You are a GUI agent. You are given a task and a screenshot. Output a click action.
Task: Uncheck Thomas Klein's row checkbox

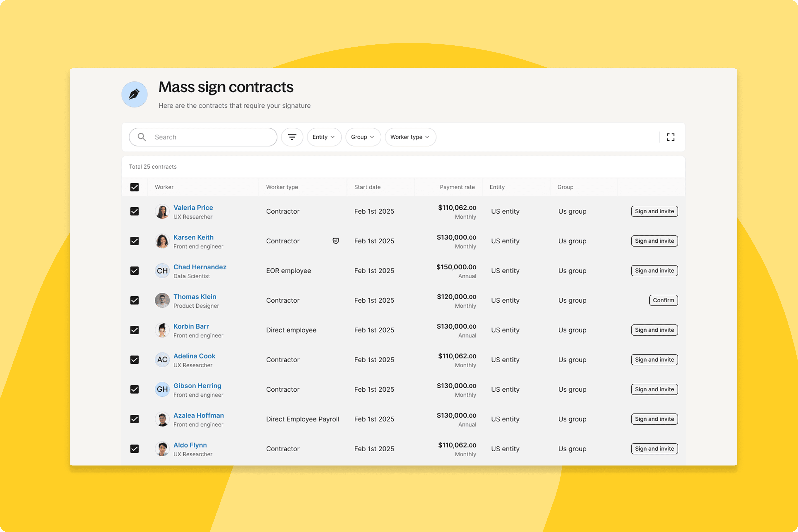pyautogui.click(x=134, y=300)
